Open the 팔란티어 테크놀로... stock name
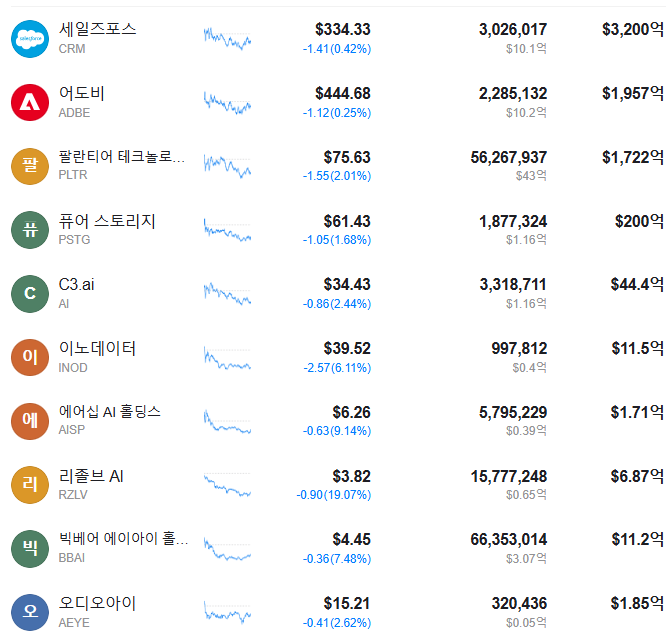 [x=122, y=157]
